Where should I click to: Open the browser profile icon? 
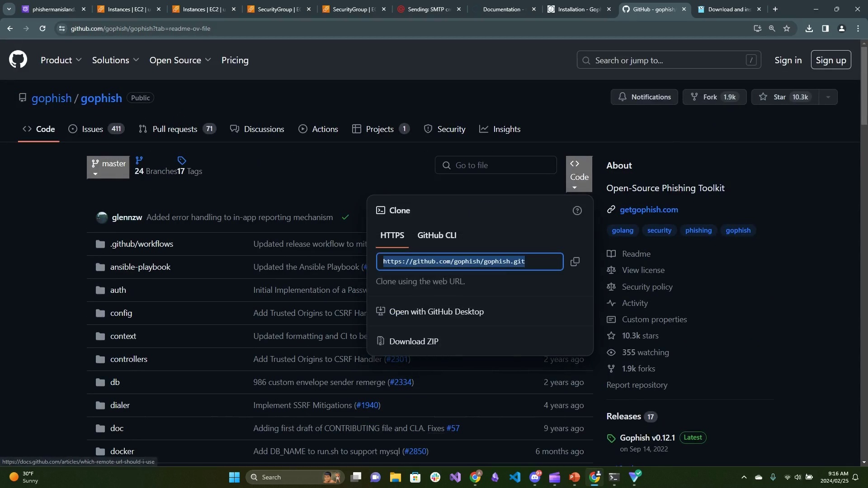[x=842, y=28]
